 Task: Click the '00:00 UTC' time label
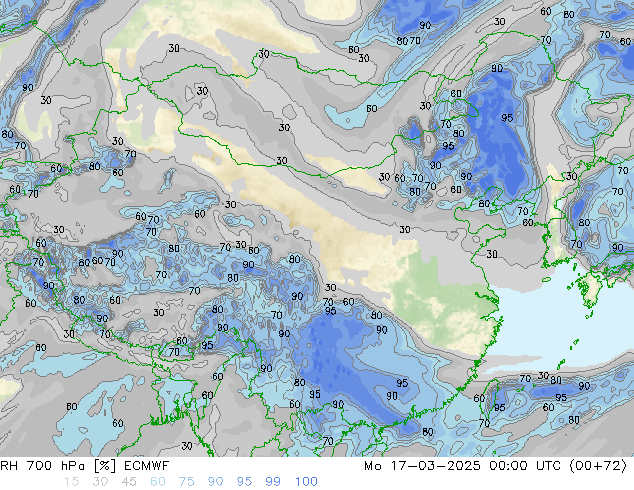[x=525, y=466]
